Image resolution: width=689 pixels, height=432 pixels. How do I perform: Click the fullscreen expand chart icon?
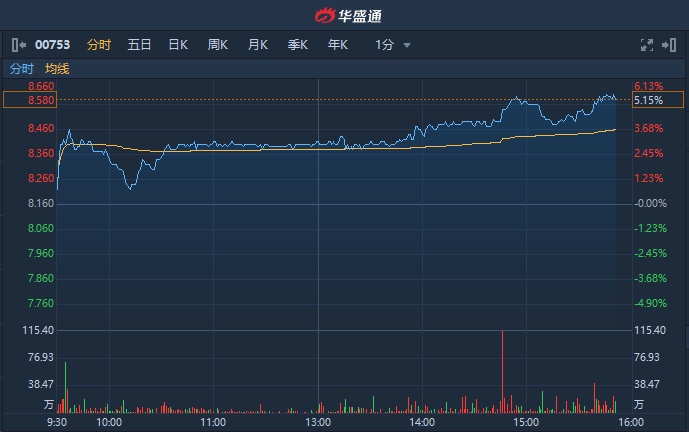646,45
